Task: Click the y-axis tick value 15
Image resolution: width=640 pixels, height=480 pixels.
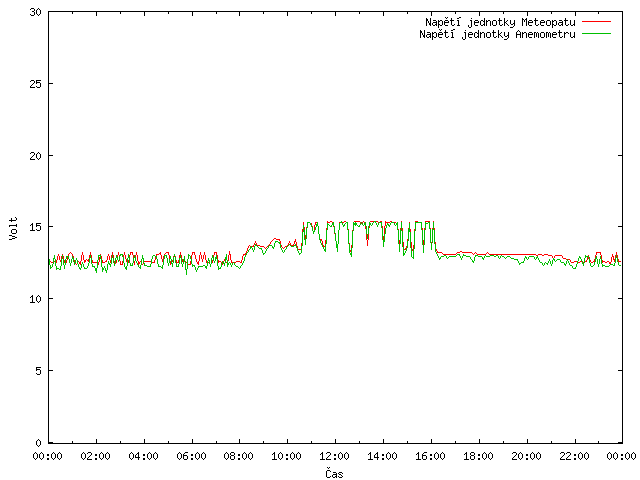Action: 36,227
